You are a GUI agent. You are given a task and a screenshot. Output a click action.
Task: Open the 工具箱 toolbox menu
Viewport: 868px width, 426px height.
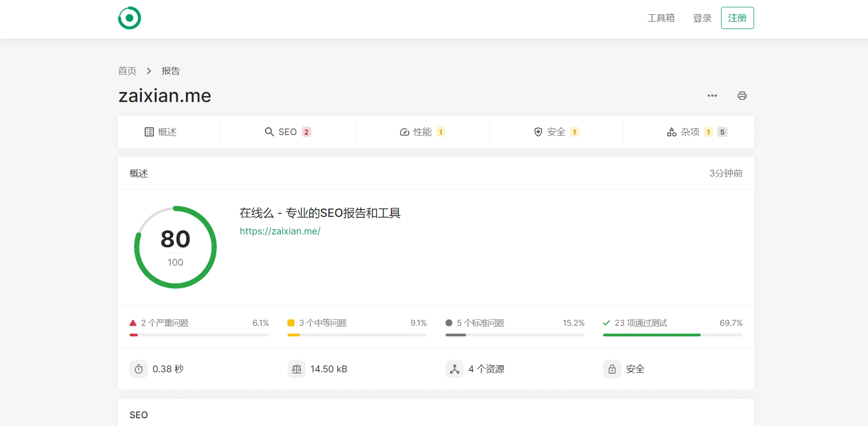pyautogui.click(x=661, y=18)
